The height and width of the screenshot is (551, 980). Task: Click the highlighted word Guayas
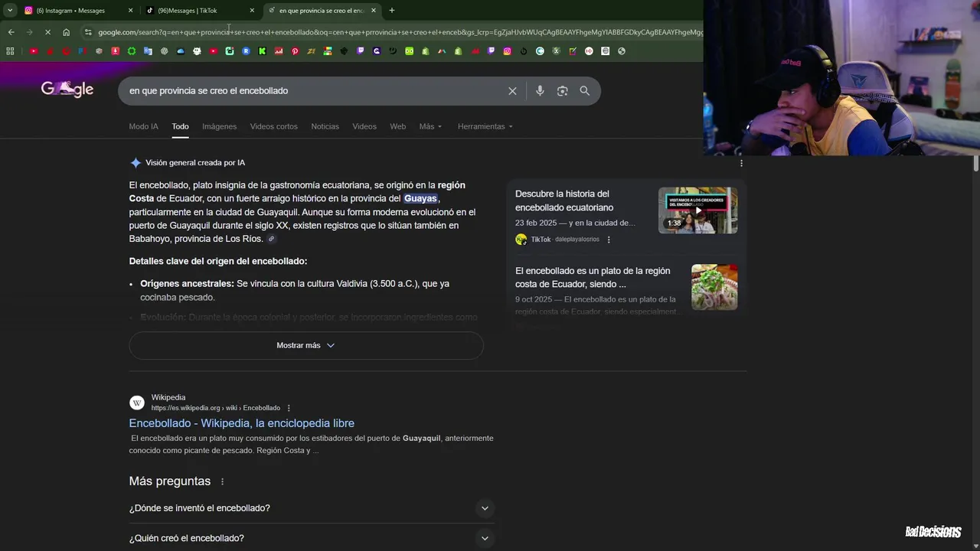pos(420,198)
